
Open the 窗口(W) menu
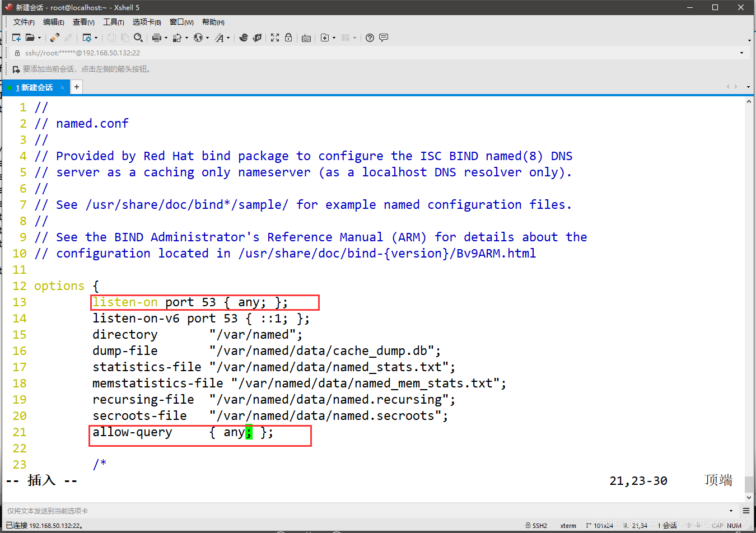pyautogui.click(x=181, y=22)
